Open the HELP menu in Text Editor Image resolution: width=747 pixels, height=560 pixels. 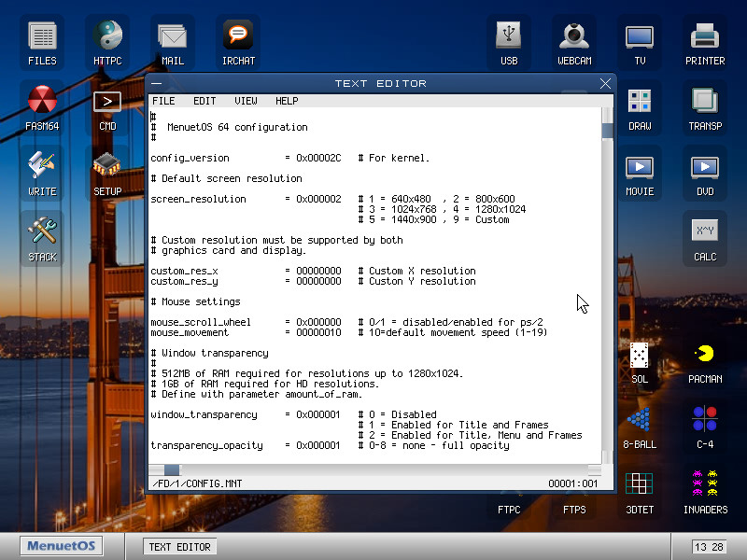click(287, 101)
